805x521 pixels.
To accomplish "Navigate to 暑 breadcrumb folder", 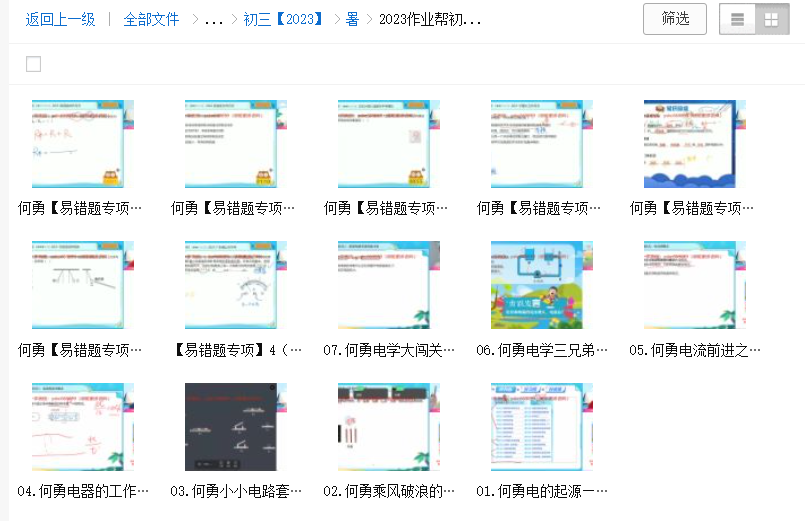I will click(x=352, y=20).
